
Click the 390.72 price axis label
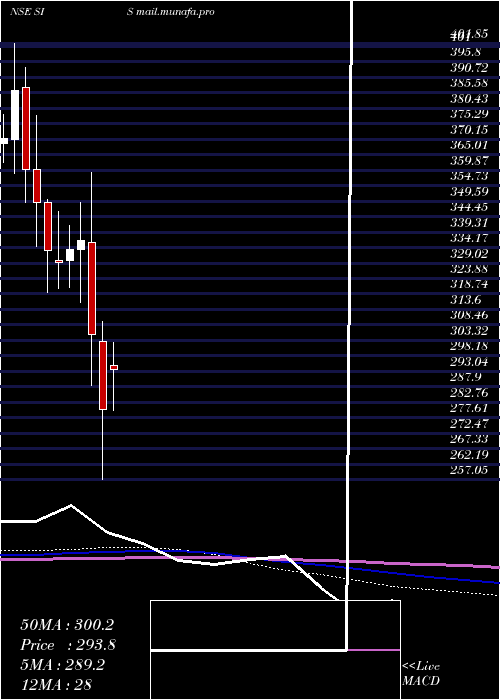(470, 68)
